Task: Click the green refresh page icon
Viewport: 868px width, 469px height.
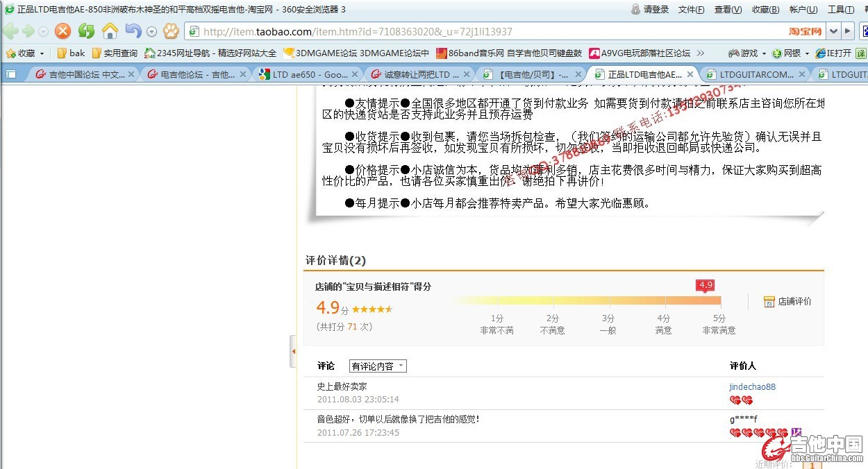Action: point(86,31)
